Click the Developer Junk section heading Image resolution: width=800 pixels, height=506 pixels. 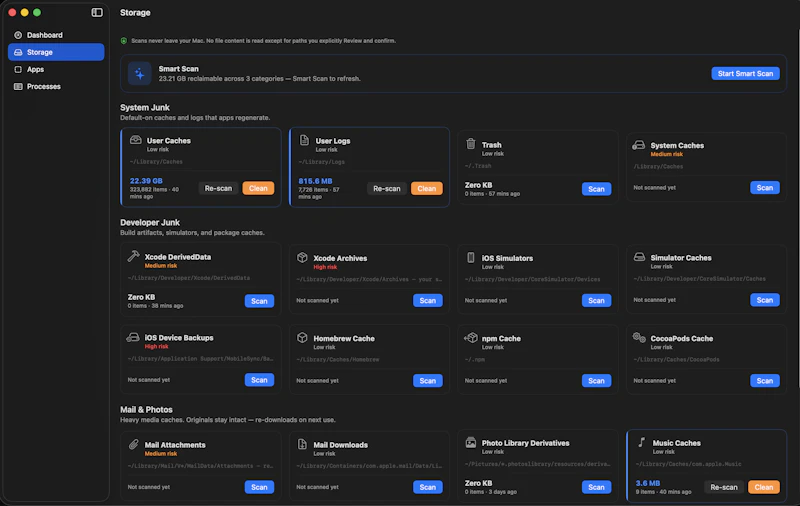150,222
